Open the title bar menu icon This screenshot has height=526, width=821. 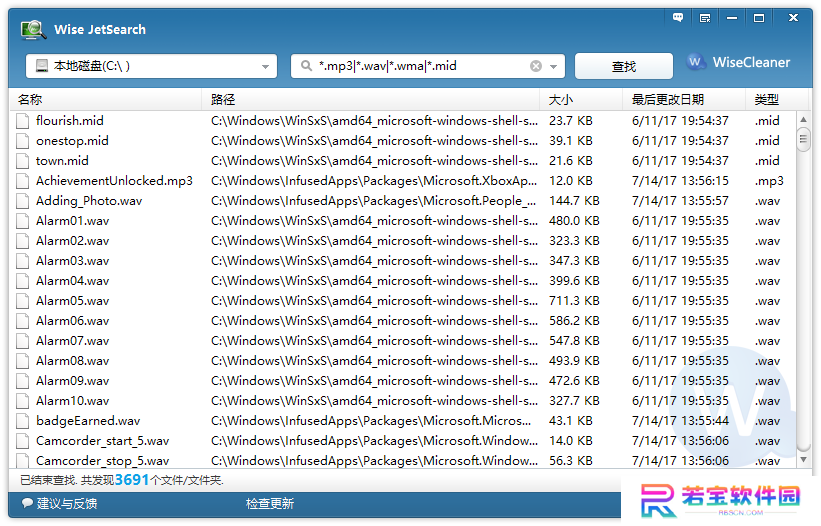click(705, 18)
